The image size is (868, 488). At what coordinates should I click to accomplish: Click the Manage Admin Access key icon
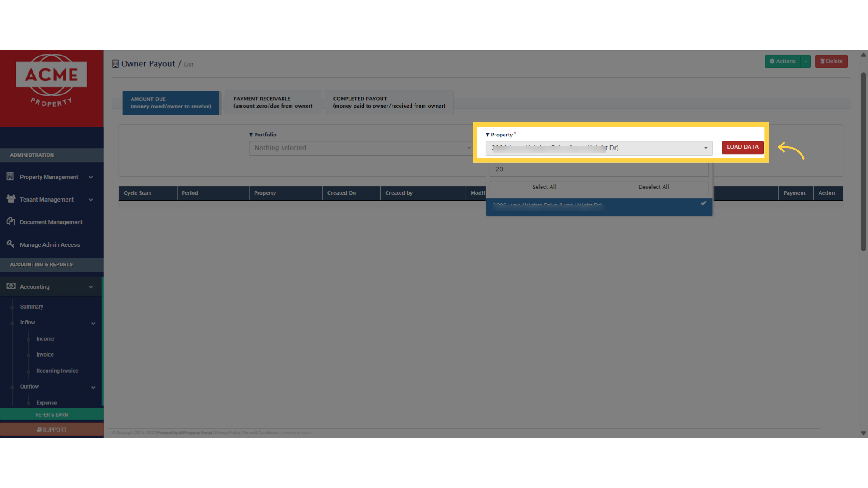pos(11,244)
